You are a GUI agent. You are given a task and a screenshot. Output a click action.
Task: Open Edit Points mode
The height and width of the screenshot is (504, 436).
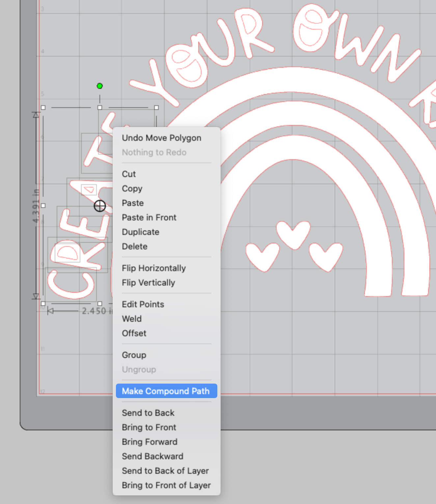(x=143, y=304)
